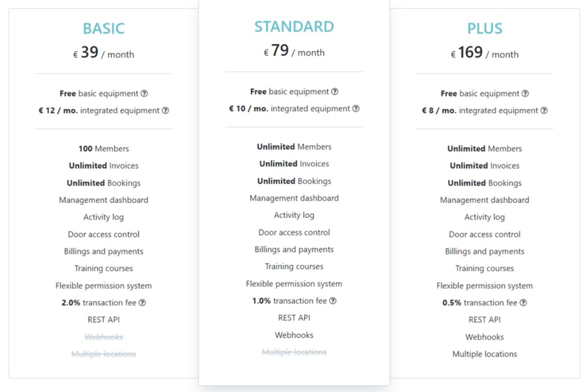Select the BASIC plan heading

tap(104, 29)
